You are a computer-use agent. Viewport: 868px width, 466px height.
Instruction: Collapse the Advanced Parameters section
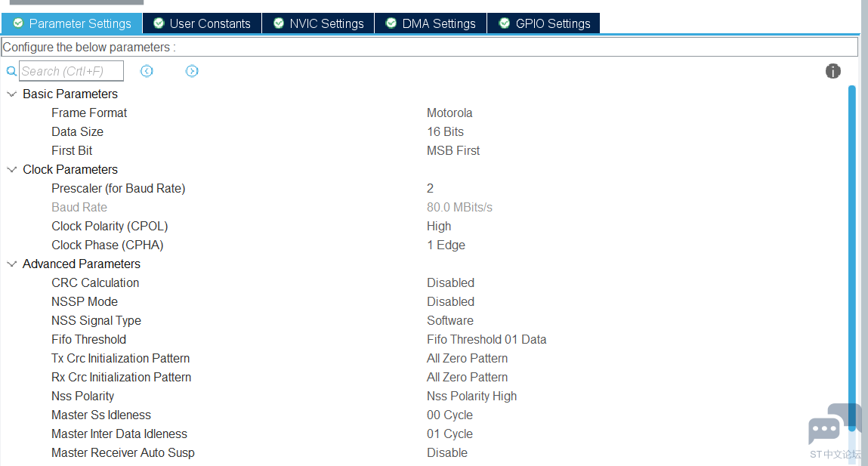pos(11,264)
